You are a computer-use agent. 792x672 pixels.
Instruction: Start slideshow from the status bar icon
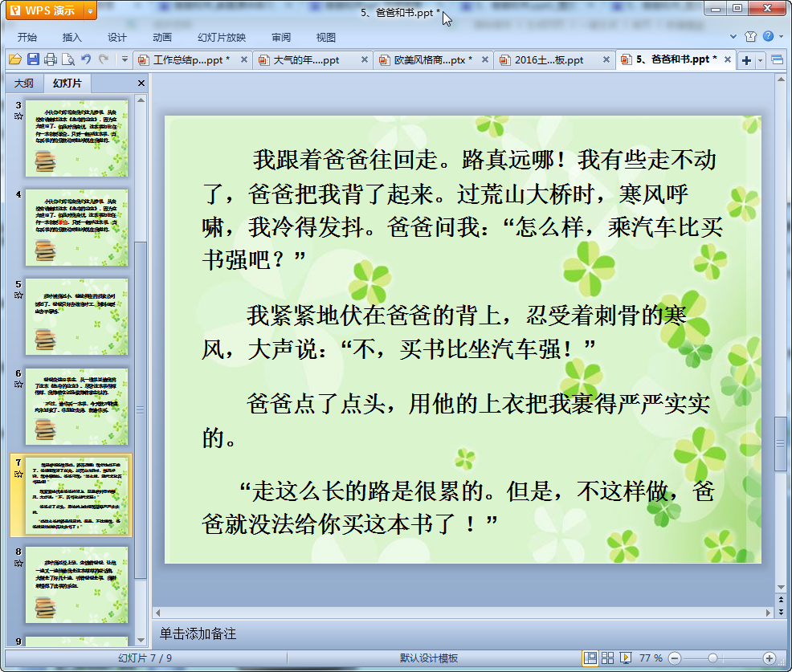625,658
